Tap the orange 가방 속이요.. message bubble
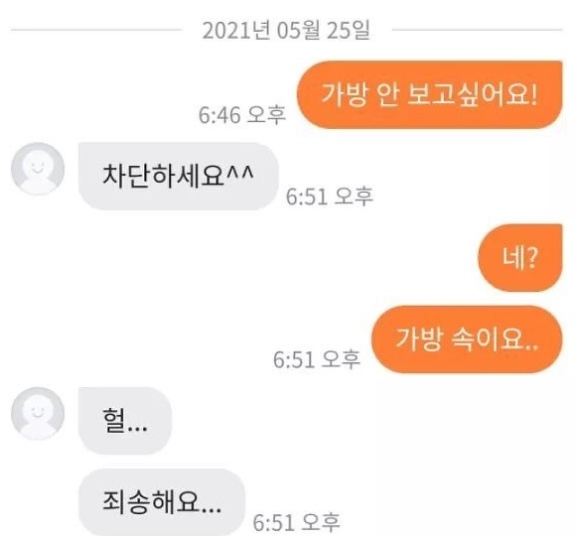576x536 pixels. 467,339
